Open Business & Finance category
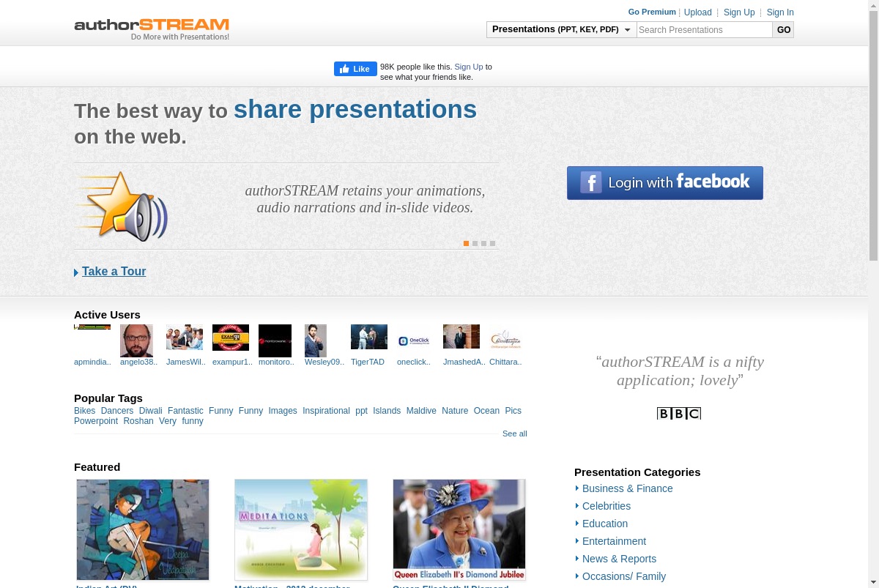The image size is (879, 588). 628,488
